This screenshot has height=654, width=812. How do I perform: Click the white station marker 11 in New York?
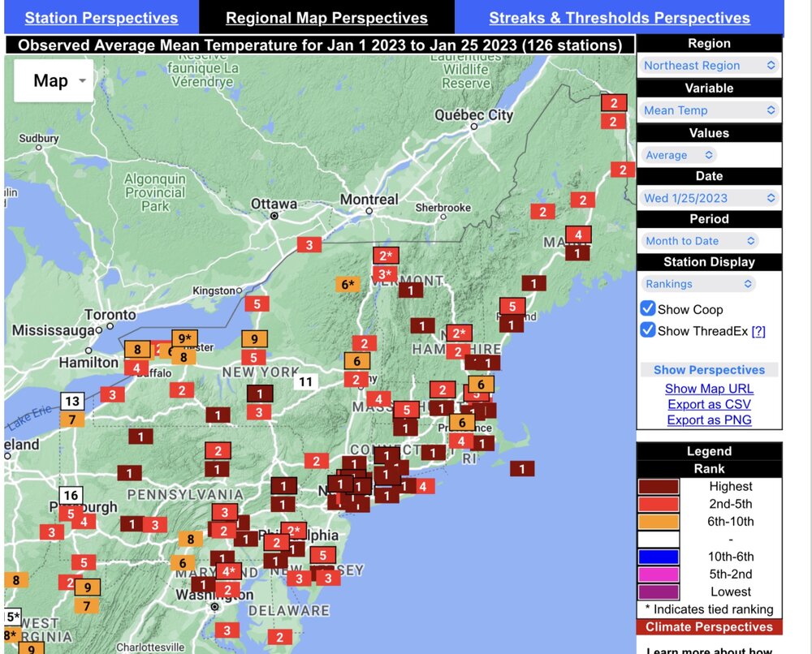305,382
